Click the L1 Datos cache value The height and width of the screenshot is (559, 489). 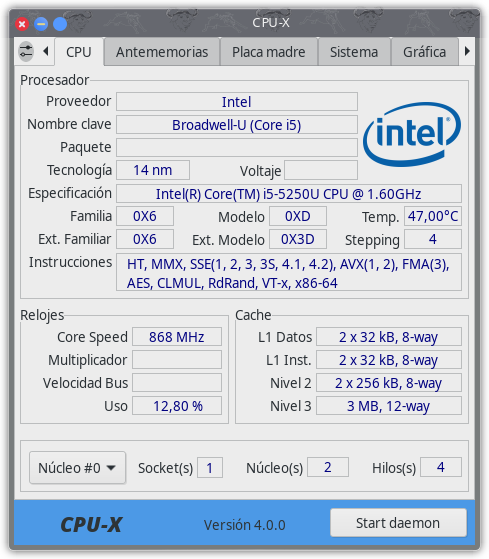pyautogui.click(x=389, y=337)
